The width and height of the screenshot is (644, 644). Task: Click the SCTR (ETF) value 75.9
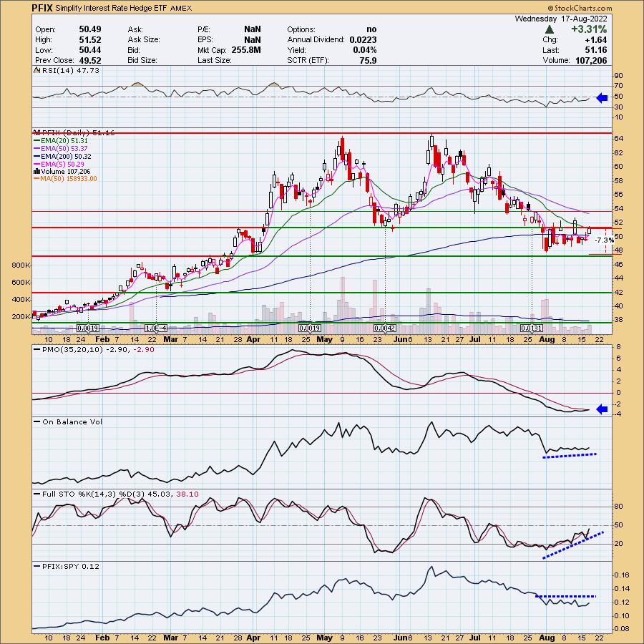click(368, 60)
